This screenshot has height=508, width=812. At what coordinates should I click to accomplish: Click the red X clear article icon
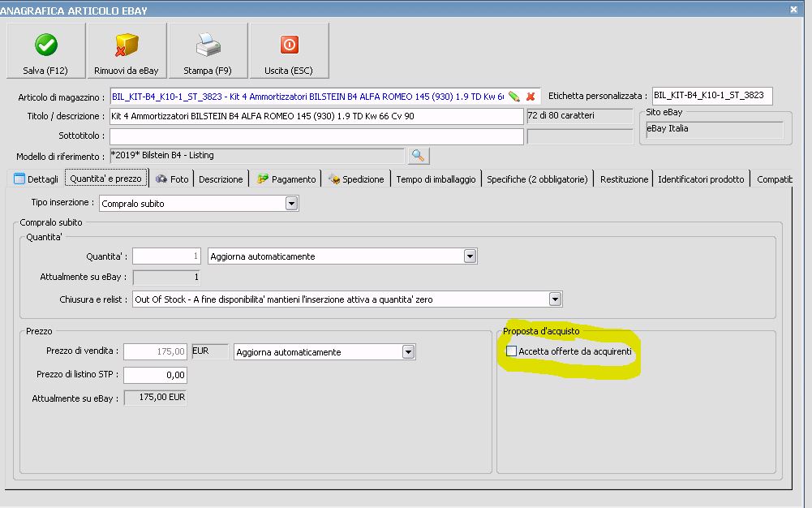tap(531, 97)
